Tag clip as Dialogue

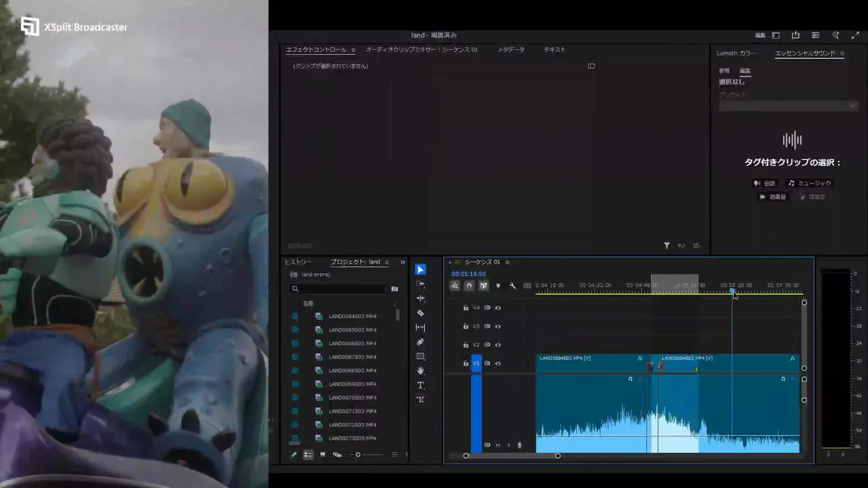pos(764,183)
